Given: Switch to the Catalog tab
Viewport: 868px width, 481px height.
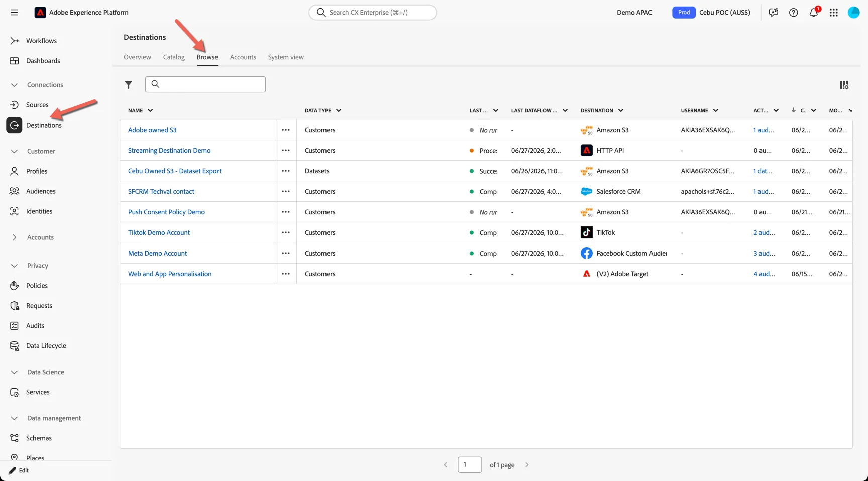Looking at the screenshot, I should click(174, 57).
